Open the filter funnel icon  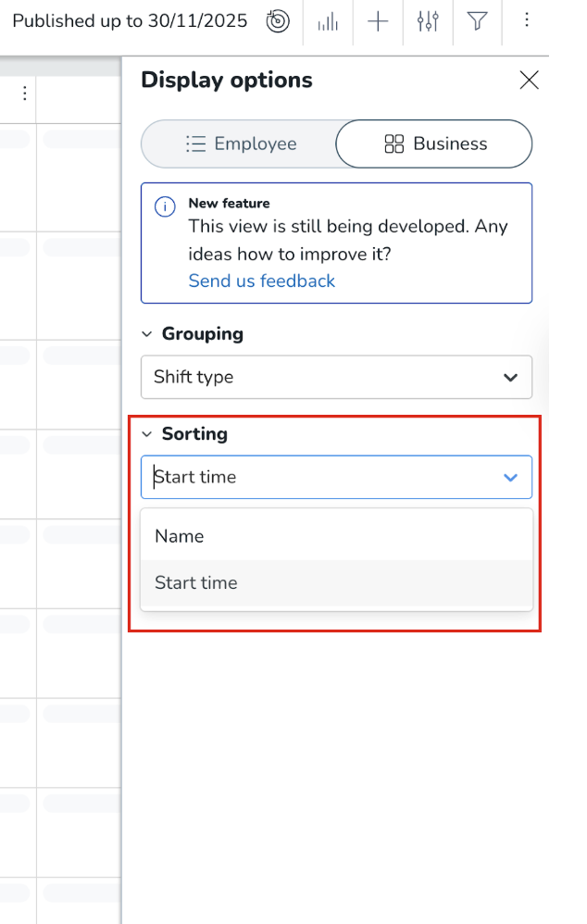click(x=477, y=21)
